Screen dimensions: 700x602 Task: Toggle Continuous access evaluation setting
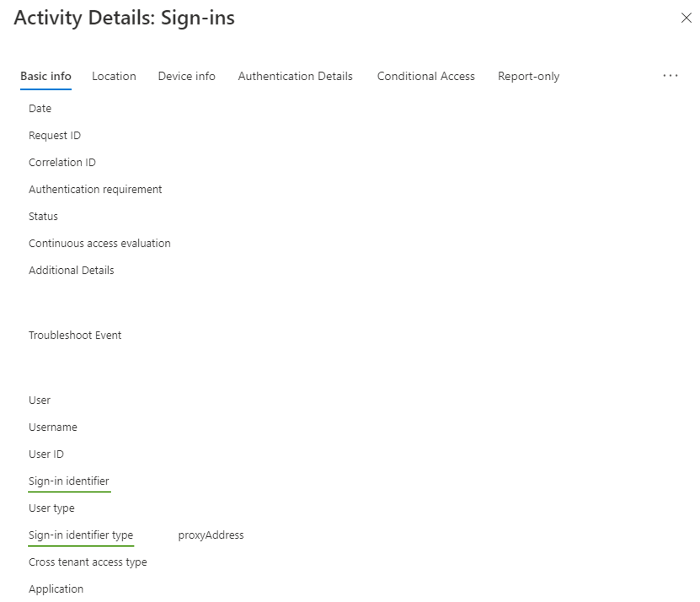pos(100,243)
